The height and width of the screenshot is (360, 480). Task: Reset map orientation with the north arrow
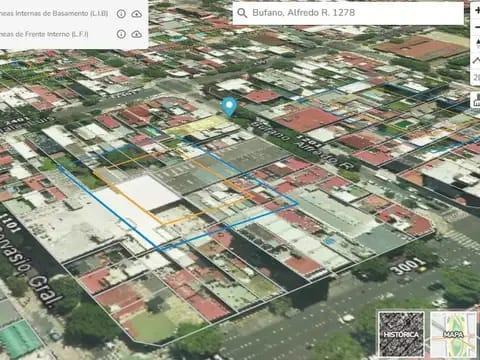(477, 44)
